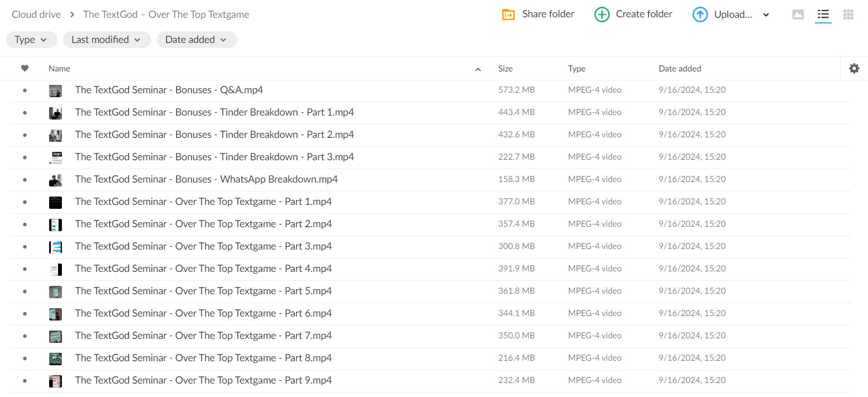Viewport: 868px width, 397px height.
Task: Sort by Type column header
Action: (577, 69)
